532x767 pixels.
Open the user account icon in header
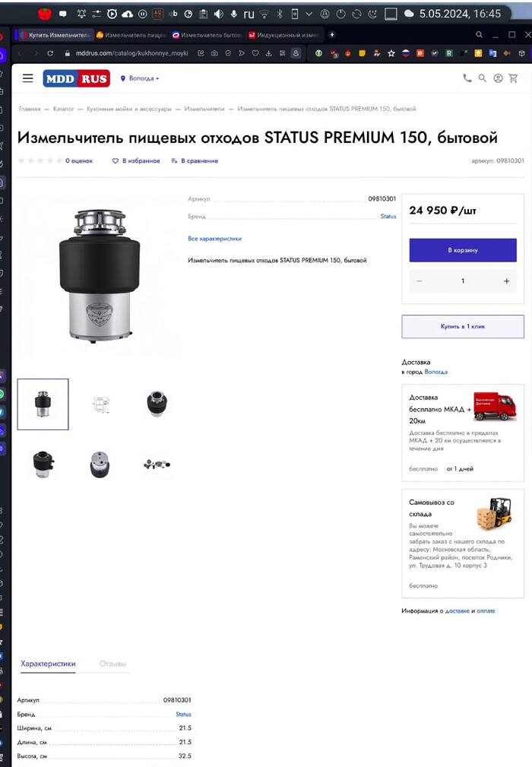[x=498, y=78]
